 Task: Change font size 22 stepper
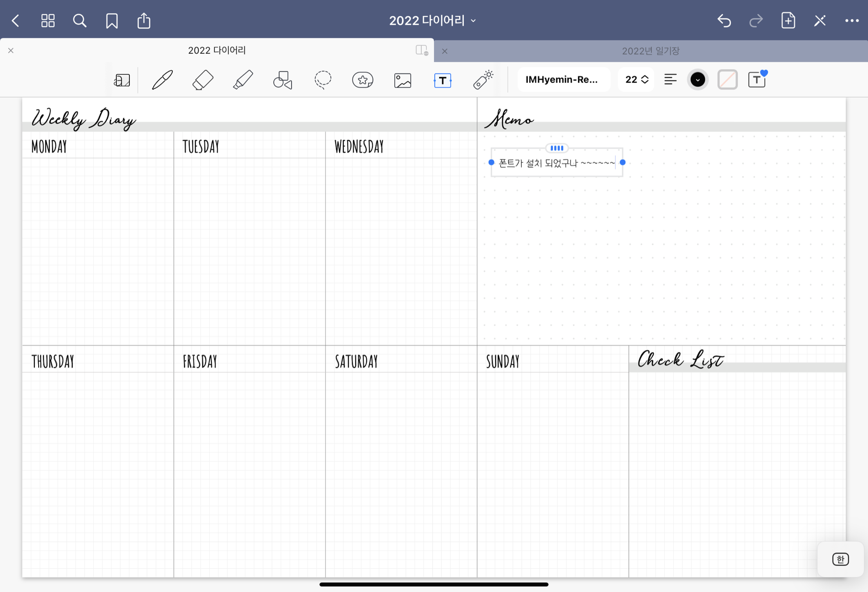[x=637, y=79]
